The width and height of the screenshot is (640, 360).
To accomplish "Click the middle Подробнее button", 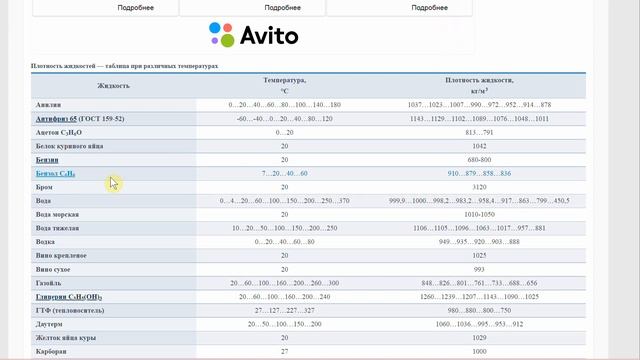I will coord(282,8).
